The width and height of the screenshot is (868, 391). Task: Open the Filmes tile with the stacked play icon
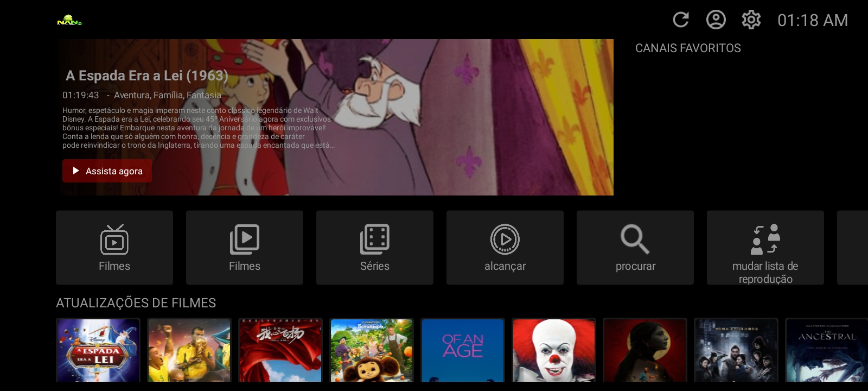coord(245,248)
